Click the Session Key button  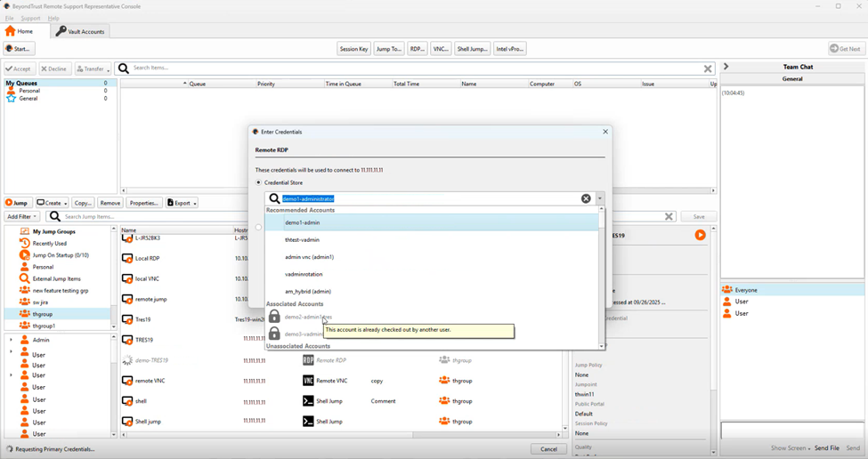coord(353,49)
